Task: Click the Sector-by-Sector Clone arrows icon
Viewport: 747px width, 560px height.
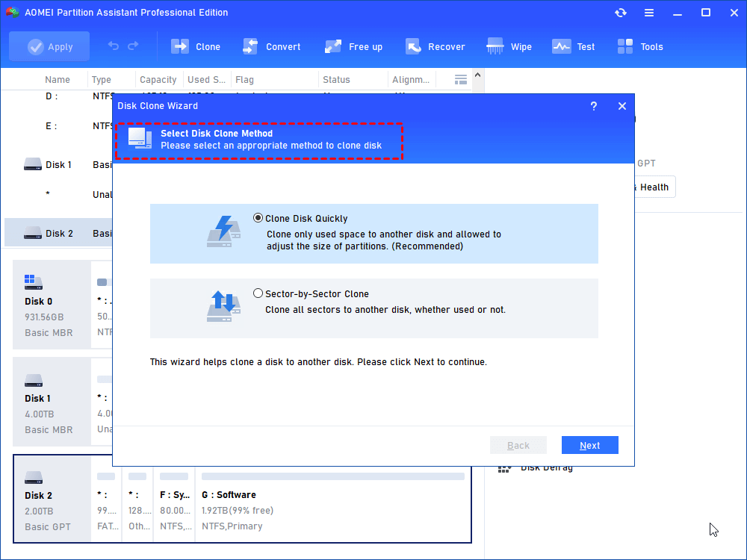Action: (223, 306)
